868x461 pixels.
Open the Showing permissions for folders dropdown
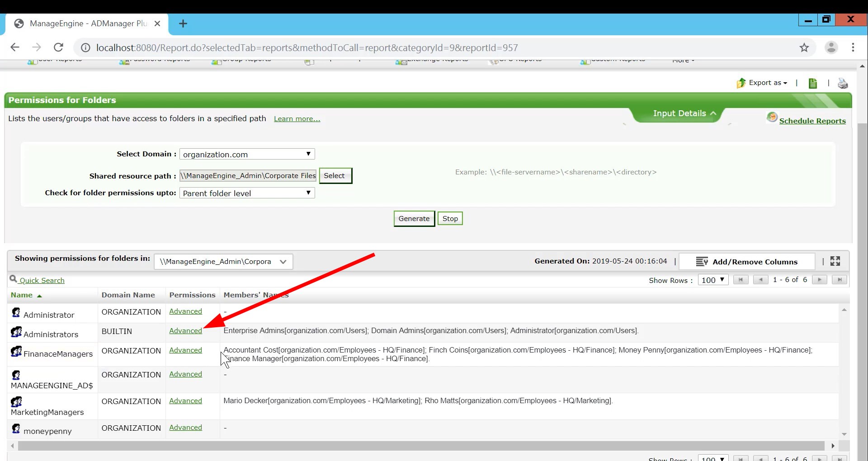tap(223, 262)
